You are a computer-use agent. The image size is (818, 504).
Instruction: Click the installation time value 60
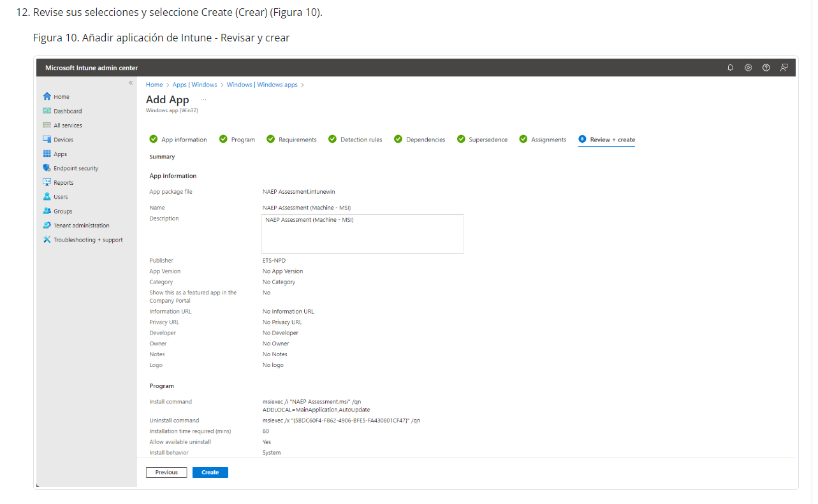[x=266, y=431]
